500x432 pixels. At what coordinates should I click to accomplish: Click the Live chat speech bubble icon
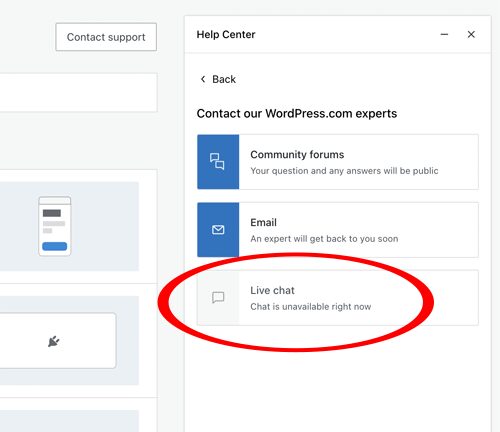[x=218, y=297]
